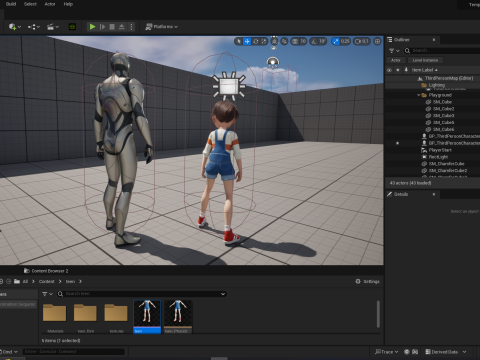This screenshot has height=360, width=480.
Task: Close the Outliner tab
Action: (x=434, y=40)
